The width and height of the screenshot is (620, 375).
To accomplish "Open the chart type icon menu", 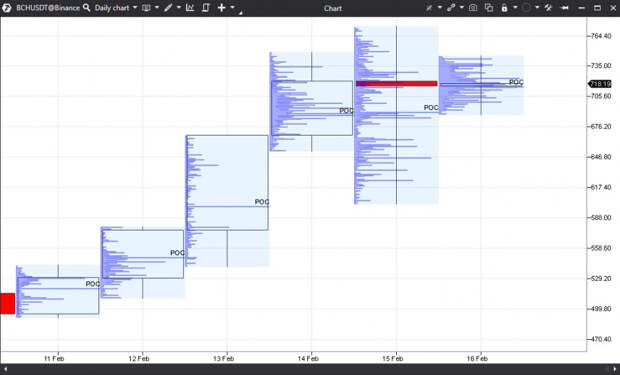I will point(146,8).
